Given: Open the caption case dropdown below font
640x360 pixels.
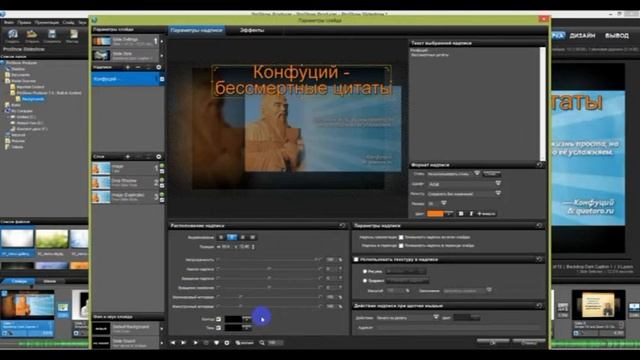Looking at the screenshot, I should 464,193.
